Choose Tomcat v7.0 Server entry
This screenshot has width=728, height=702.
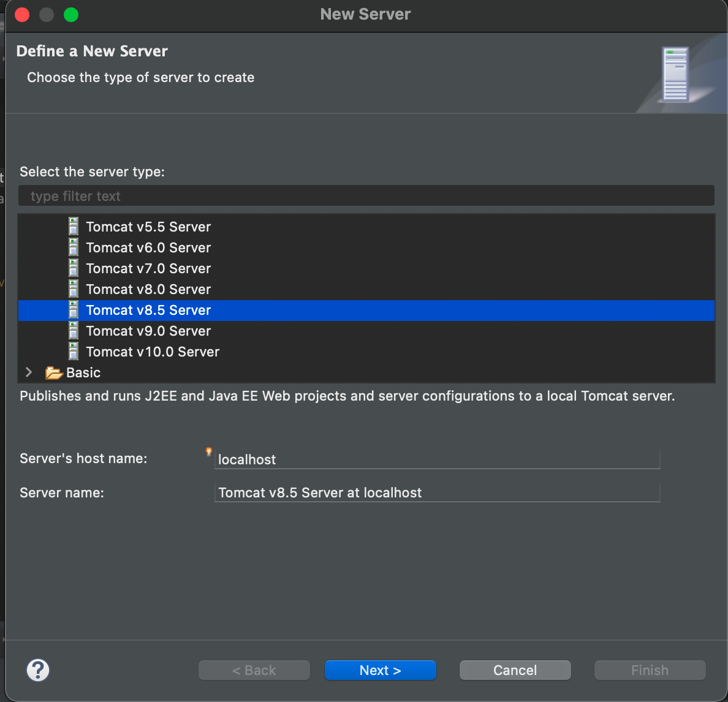[148, 269]
